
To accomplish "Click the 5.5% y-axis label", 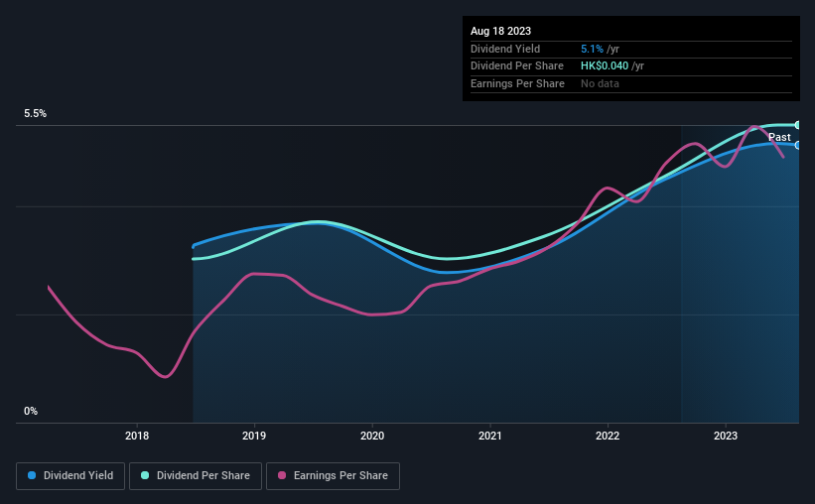I will pos(35,114).
